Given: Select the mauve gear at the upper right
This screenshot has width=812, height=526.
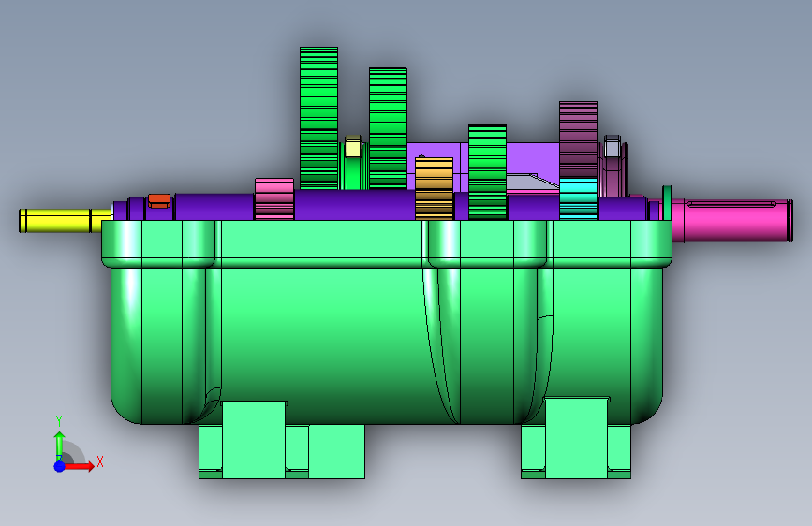Looking at the screenshot, I should pos(579,139).
